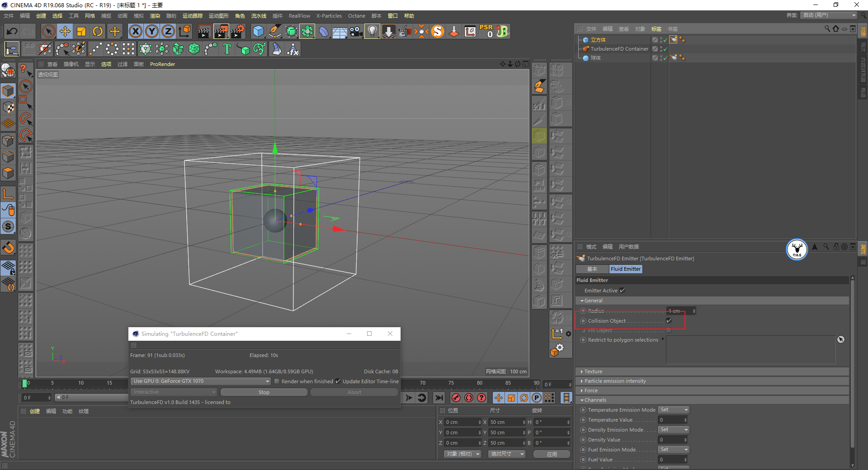Click the Density Value input field

(x=671, y=440)
